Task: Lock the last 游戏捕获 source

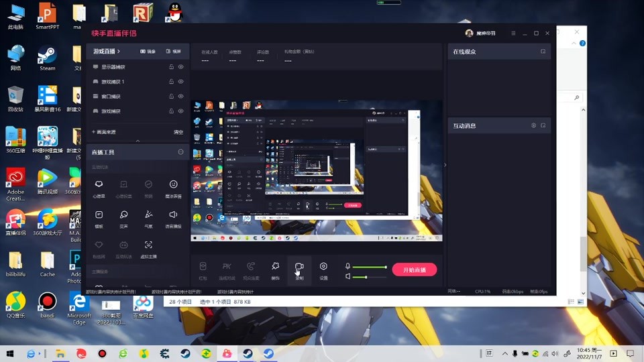Action: pos(171,111)
